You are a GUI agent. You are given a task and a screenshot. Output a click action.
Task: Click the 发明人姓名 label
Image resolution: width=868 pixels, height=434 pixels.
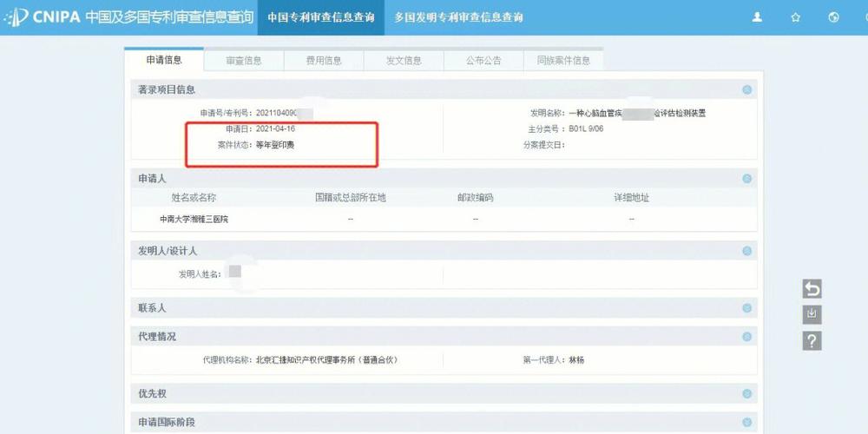tap(200, 274)
